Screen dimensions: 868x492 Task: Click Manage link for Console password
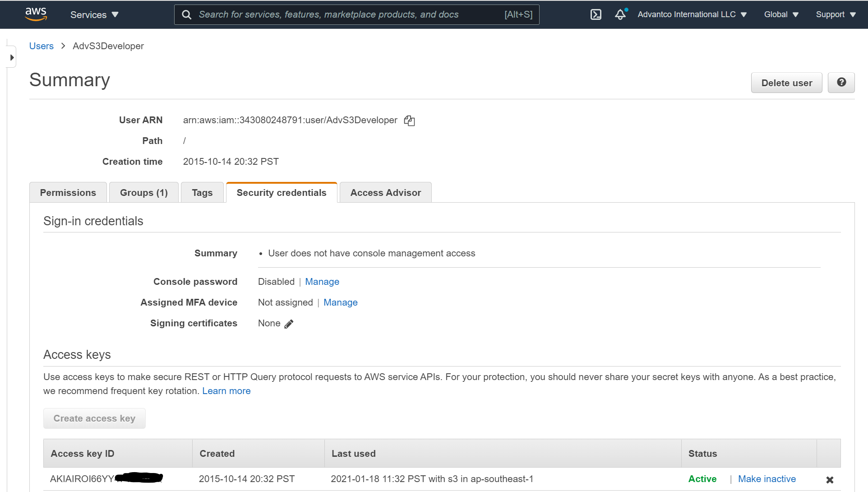322,281
